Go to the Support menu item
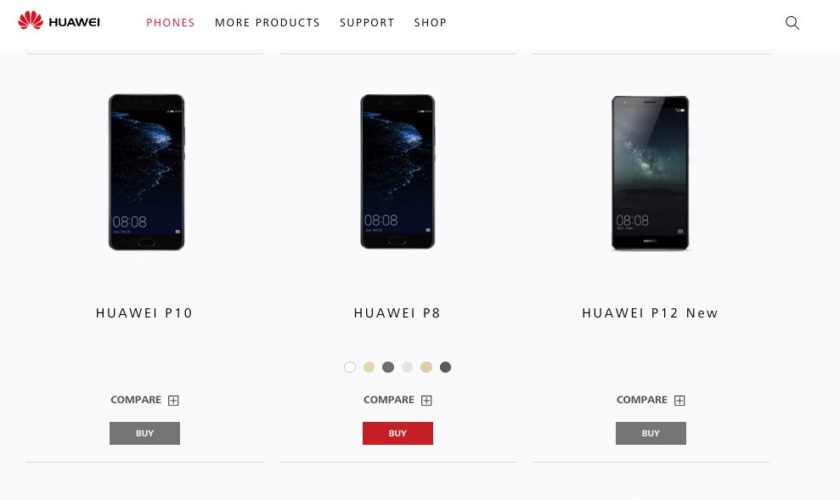 point(367,23)
